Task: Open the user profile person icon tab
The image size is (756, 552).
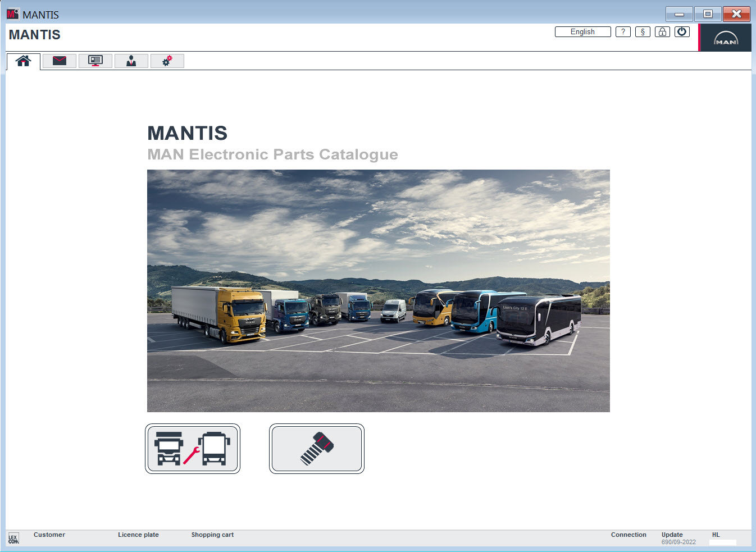Action: [x=131, y=61]
